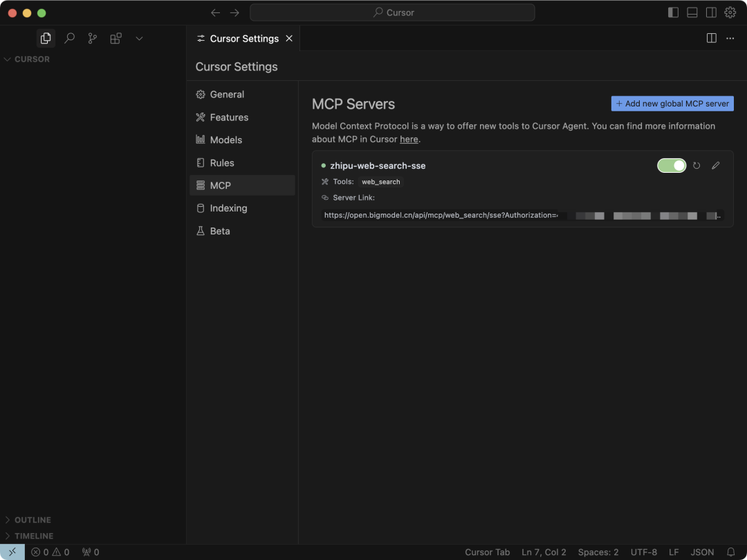Show more views chevron in activity bar
Screen dimensions: 747x560
pyautogui.click(x=139, y=39)
